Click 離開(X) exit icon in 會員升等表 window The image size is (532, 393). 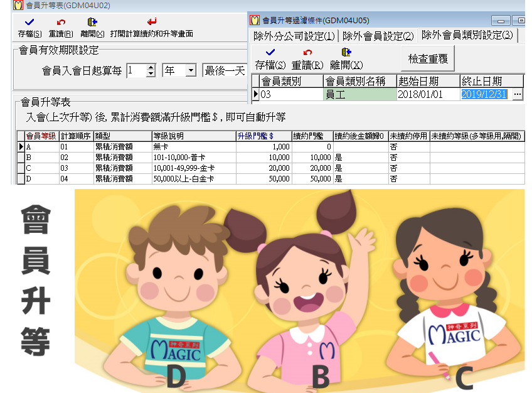92,23
